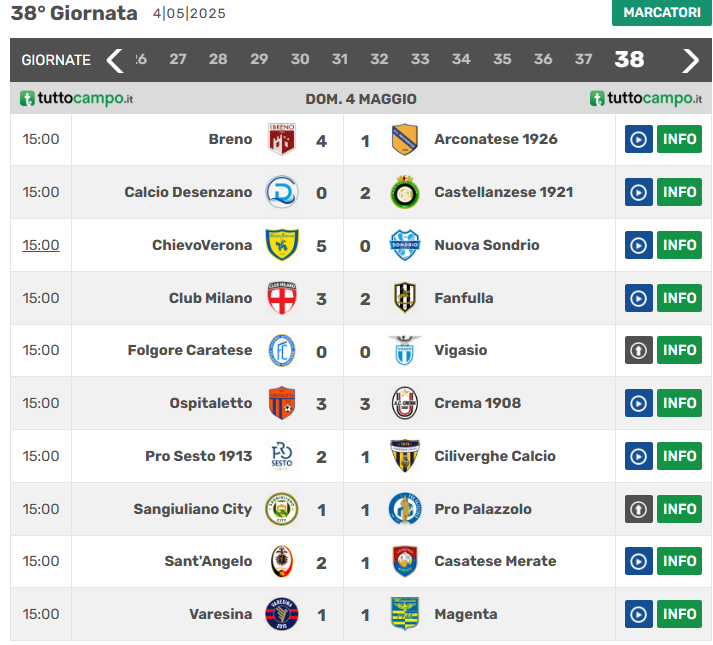The width and height of the screenshot is (713, 645).
Task: Advance giornate with right arrow
Action: click(690, 60)
